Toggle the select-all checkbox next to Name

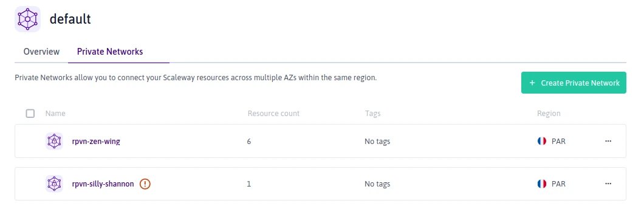pyautogui.click(x=30, y=114)
